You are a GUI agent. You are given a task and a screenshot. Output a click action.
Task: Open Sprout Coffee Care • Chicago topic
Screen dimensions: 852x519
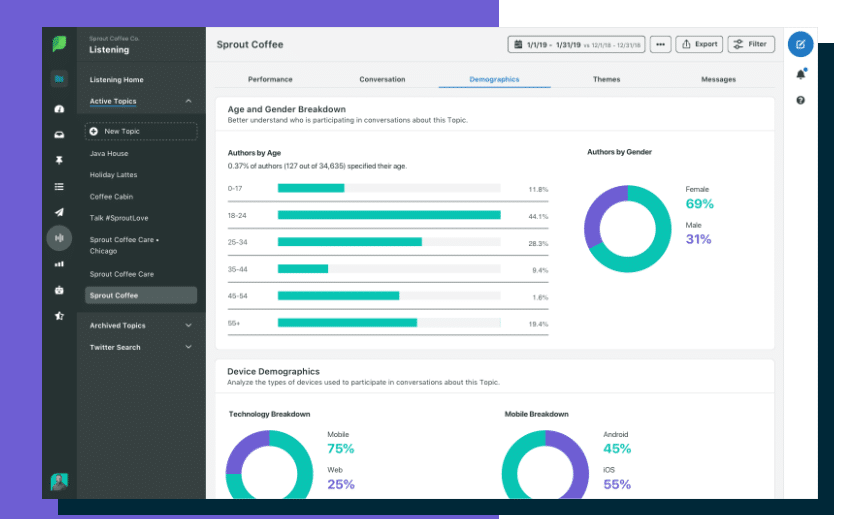(124, 245)
